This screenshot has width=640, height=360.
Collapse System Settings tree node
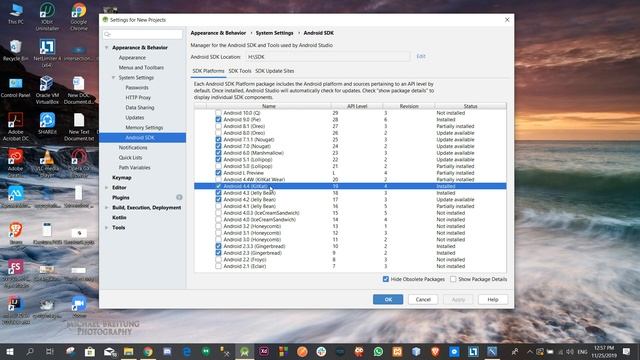click(113, 78)
